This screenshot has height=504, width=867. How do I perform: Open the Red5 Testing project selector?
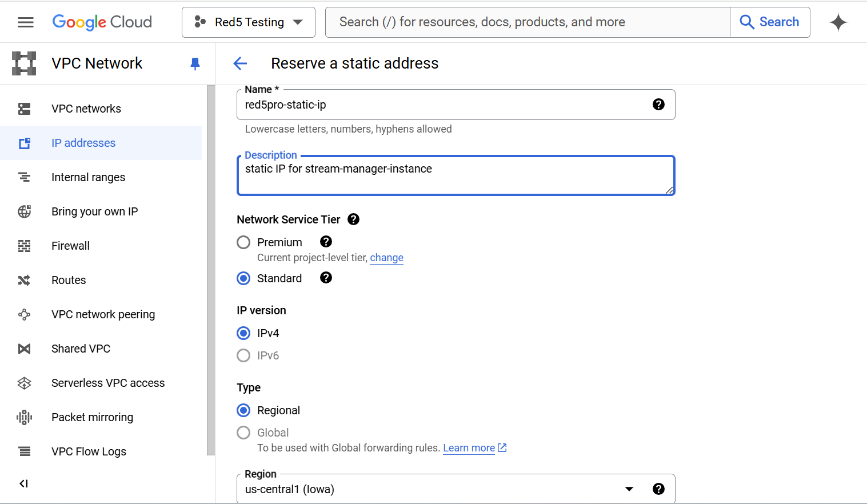coord(249,22)
